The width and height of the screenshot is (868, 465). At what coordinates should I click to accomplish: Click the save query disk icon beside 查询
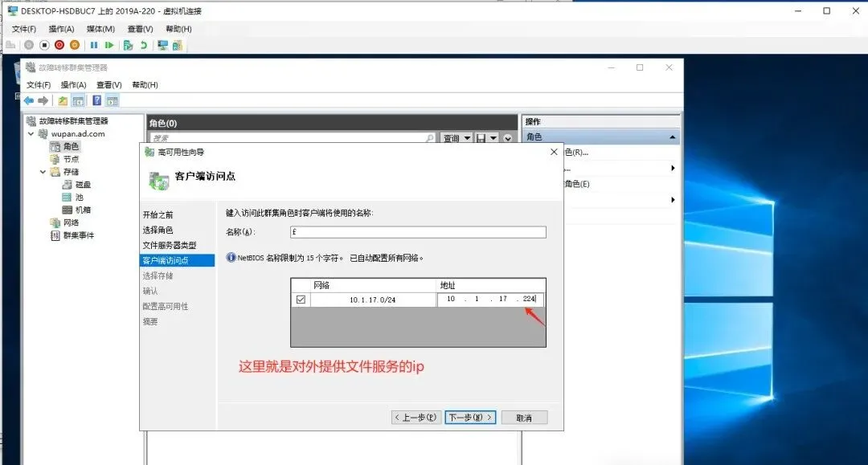(480, 138)
